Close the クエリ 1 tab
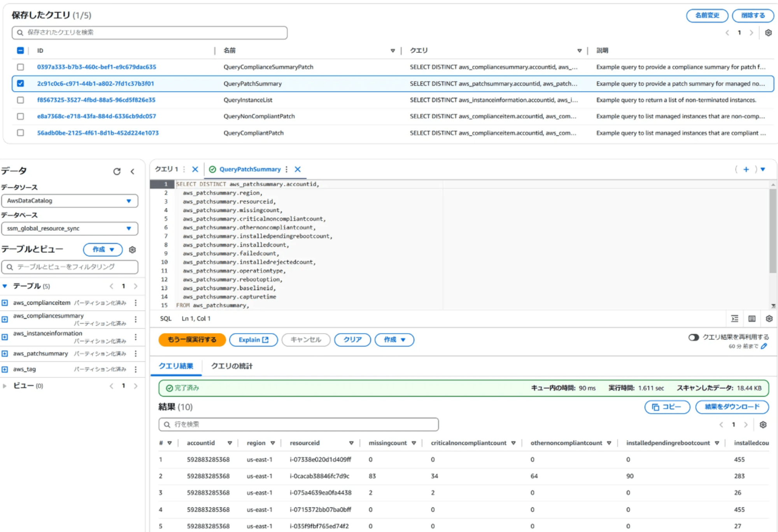This screenshot has height=532, width=778. pos(195,169)
